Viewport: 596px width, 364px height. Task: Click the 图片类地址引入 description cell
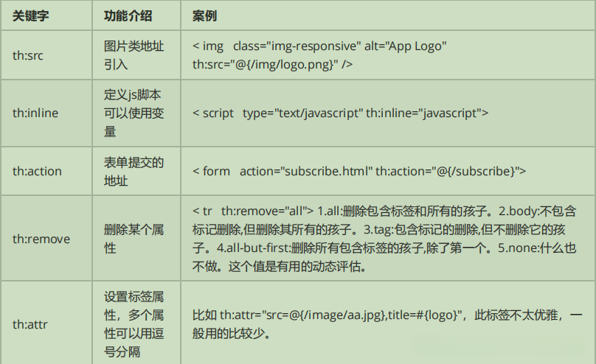click(134, 55)
